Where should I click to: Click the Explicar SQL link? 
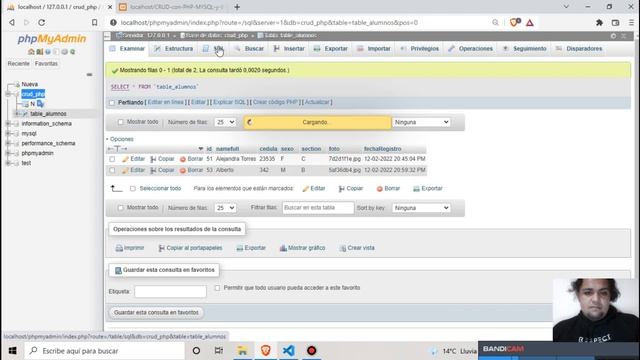229,102
